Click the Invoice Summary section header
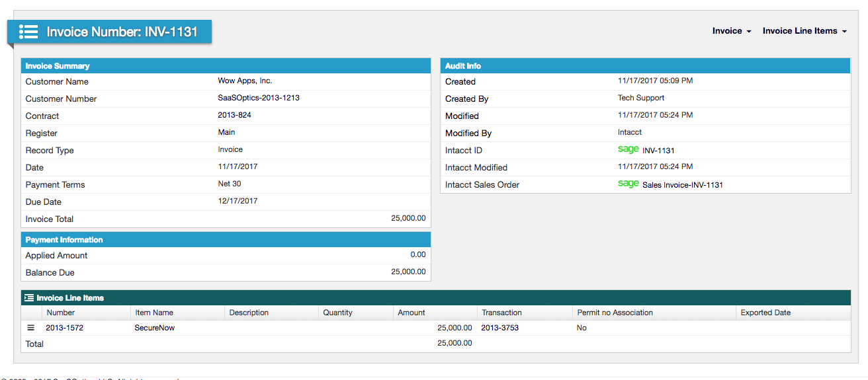Viewport: 868px width, 380px height. (226, 65)
